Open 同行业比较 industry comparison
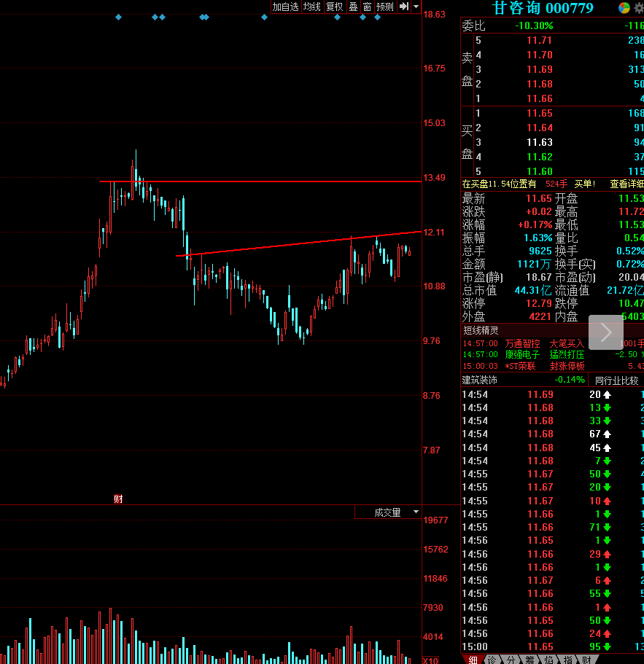This screenshot has height=664, width=644. coord(616,380)
